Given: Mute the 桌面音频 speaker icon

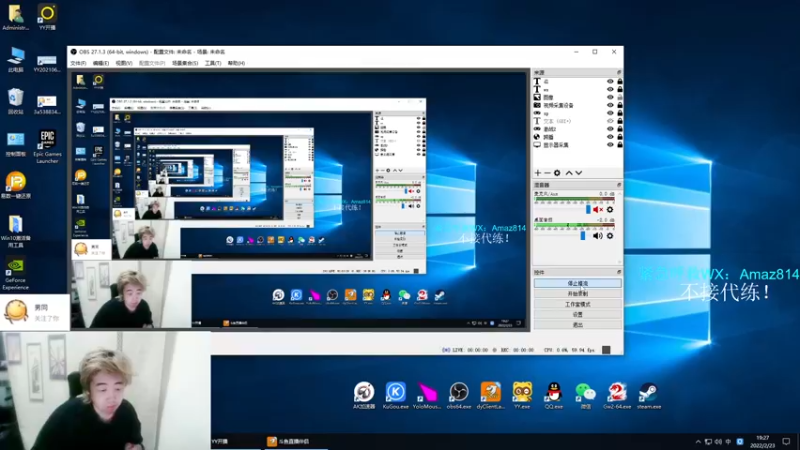Looking at the screenshot, I should 598,236.
